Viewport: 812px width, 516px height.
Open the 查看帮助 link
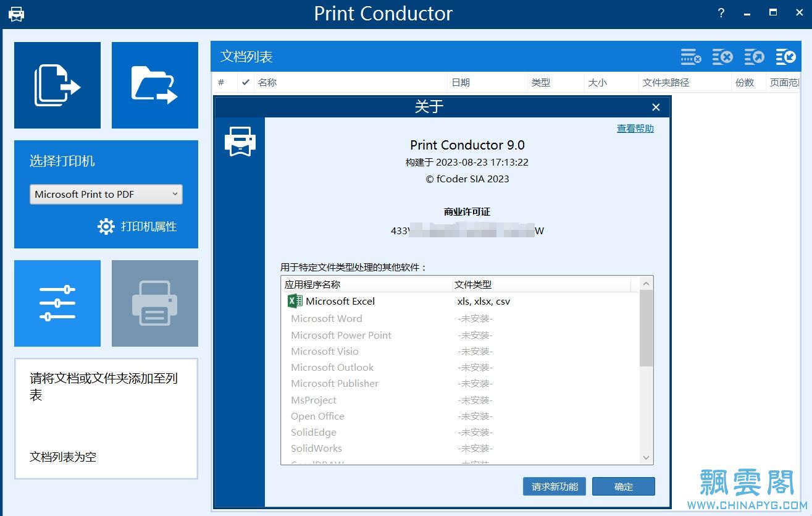tap(635, 129)
